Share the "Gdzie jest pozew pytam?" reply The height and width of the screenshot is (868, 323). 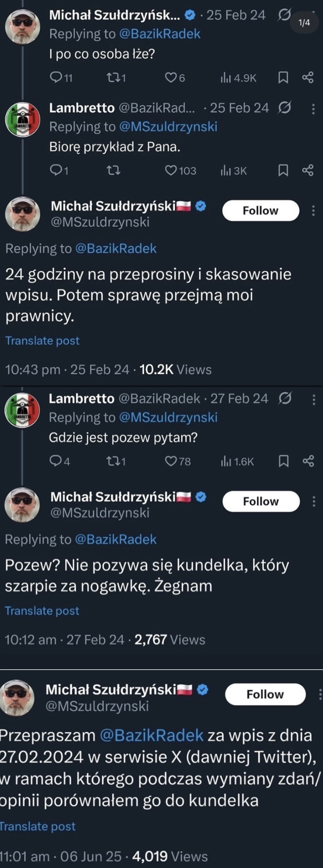point(308,461)
